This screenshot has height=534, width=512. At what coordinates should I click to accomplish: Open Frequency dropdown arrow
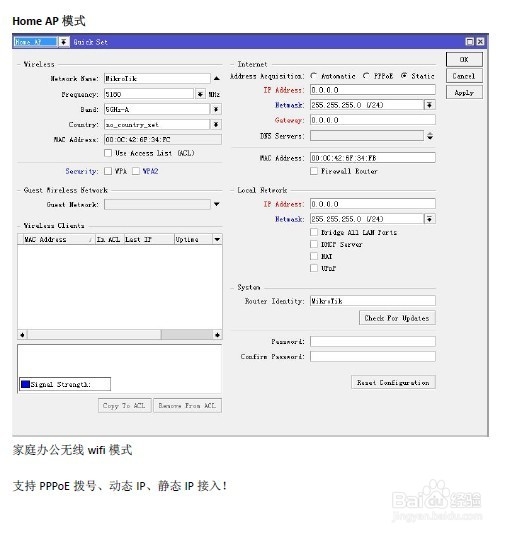201,94
